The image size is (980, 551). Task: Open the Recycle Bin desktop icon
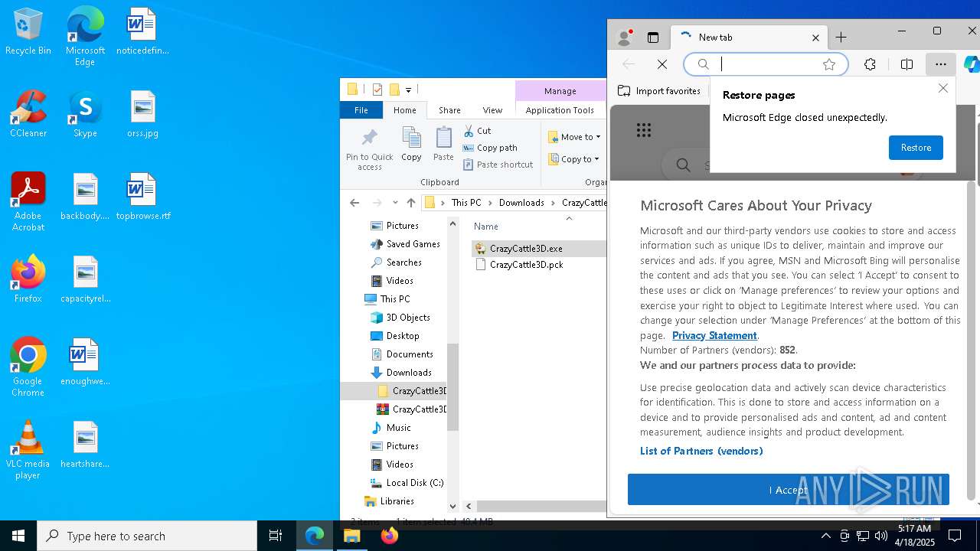[28, 32]
